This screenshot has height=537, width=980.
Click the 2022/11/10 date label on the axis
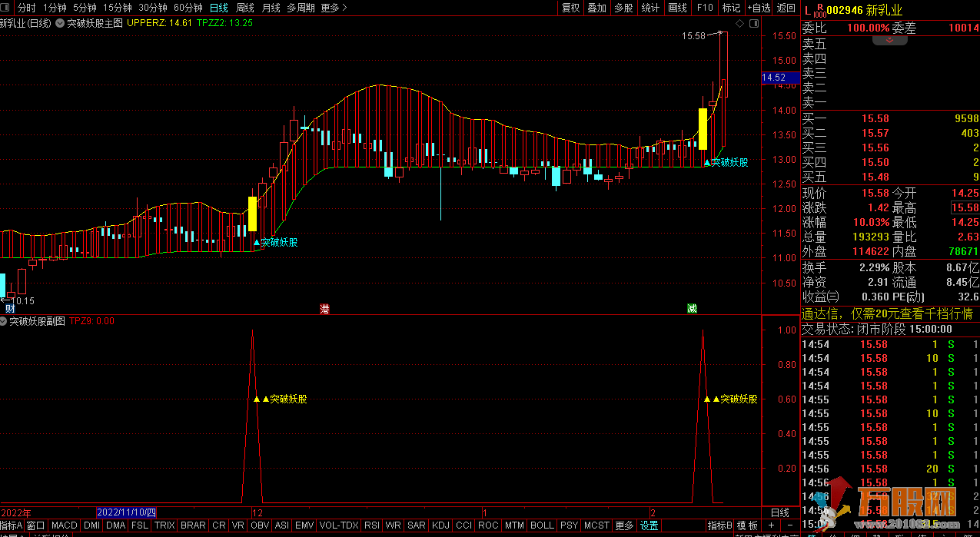(x=127, y=512)
